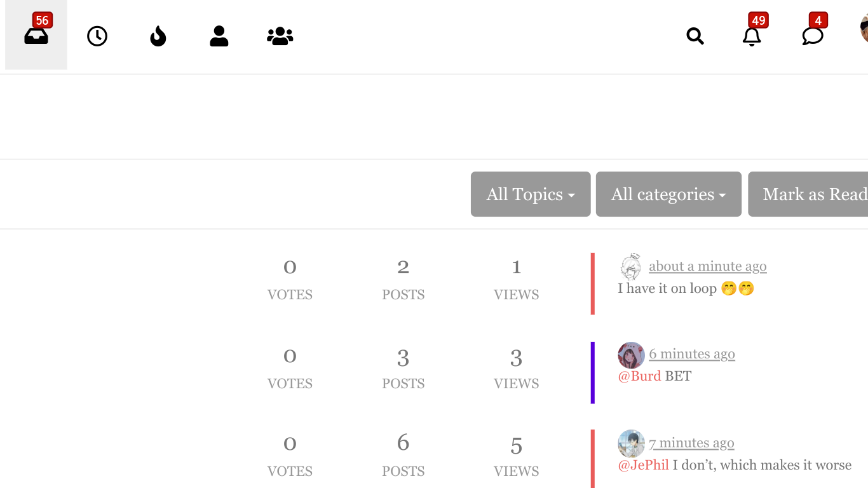Open the 'about a minute ago' timestamp link
This screenshot has width=868, height=488.
point(708,266)
